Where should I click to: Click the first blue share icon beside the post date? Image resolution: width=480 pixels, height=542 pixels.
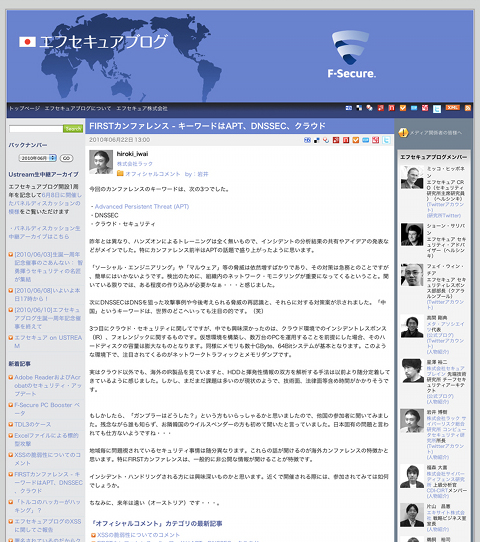307,140
